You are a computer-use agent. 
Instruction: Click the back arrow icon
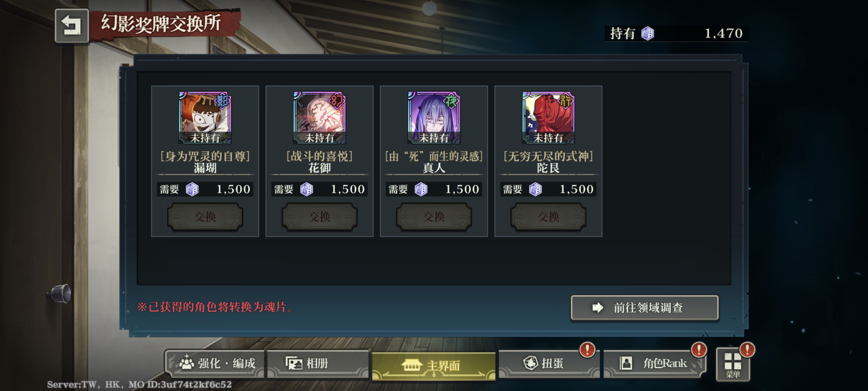coord(72,26)
